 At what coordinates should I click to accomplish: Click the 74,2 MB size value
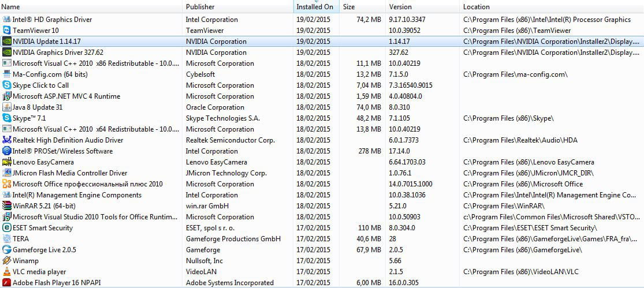click(x=368, y=19)
